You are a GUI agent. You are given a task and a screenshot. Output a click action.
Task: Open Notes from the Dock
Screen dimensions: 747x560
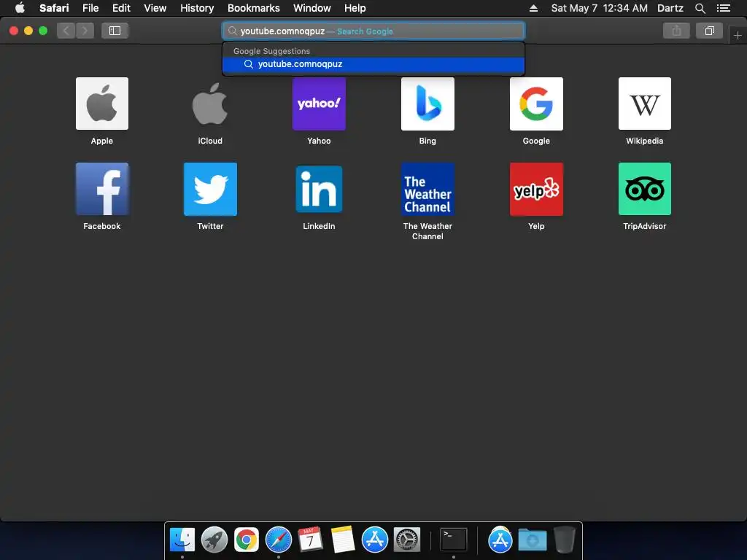click(x=343, y=540)
